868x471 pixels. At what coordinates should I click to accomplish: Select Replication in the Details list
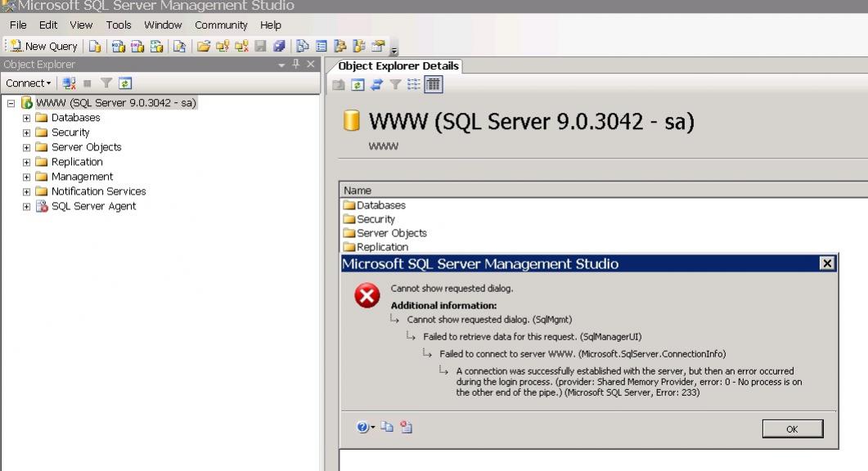(376, 247)
